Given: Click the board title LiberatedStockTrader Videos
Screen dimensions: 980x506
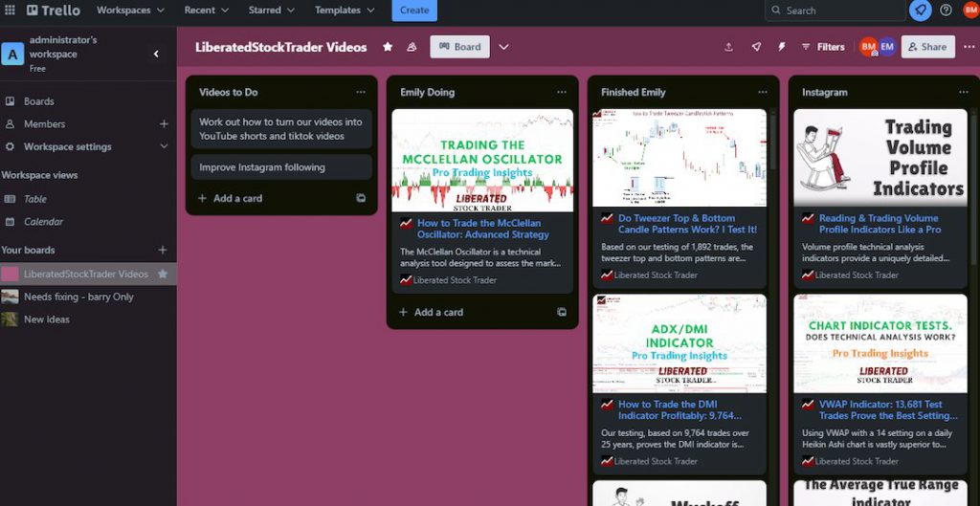Looking at the screenshot, I should click(x=280, y=47).
